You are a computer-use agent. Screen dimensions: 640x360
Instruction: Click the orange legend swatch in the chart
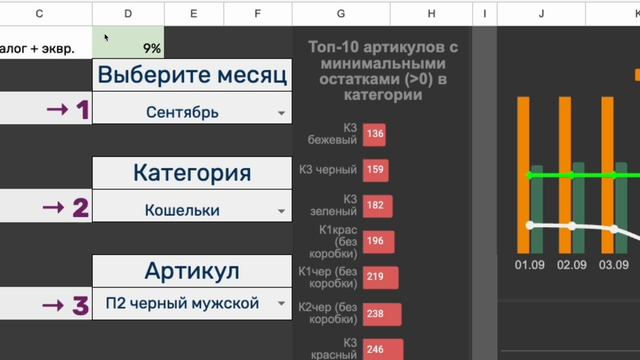point(637,75)
